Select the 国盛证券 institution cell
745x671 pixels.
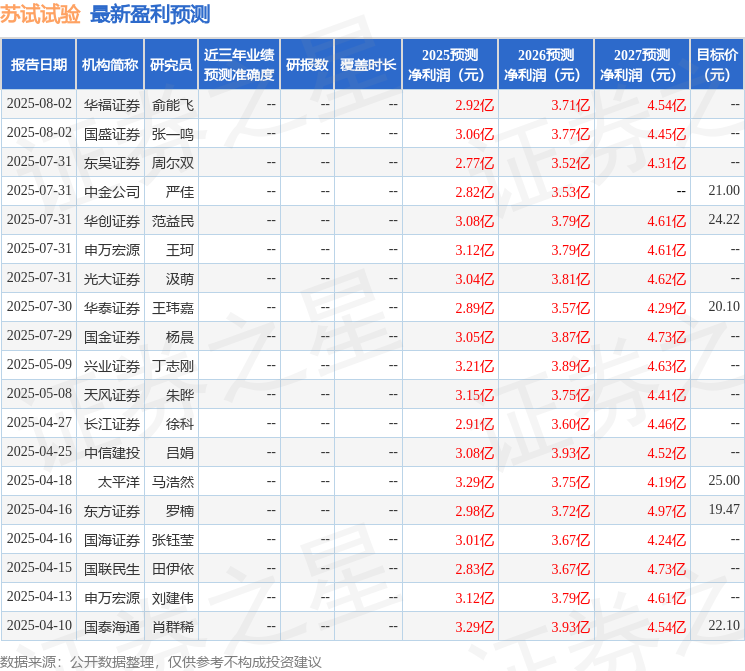click(x=112, y=134)
